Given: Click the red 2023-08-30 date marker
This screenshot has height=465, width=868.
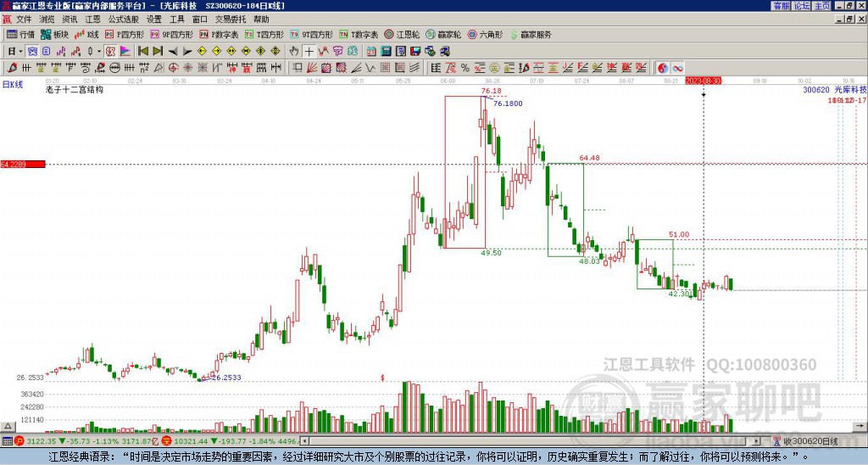Looking at the screenshot, I should tap(704, 81).
